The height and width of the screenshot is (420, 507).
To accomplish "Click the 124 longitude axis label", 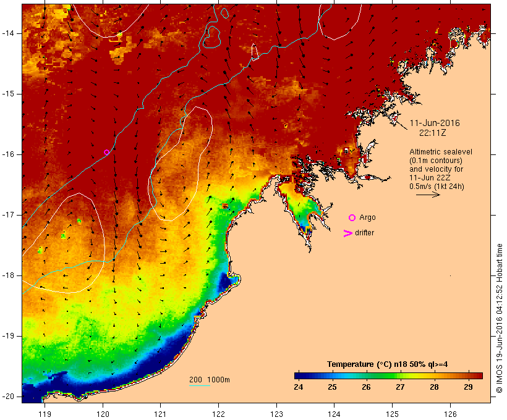I will coord(334,414).
